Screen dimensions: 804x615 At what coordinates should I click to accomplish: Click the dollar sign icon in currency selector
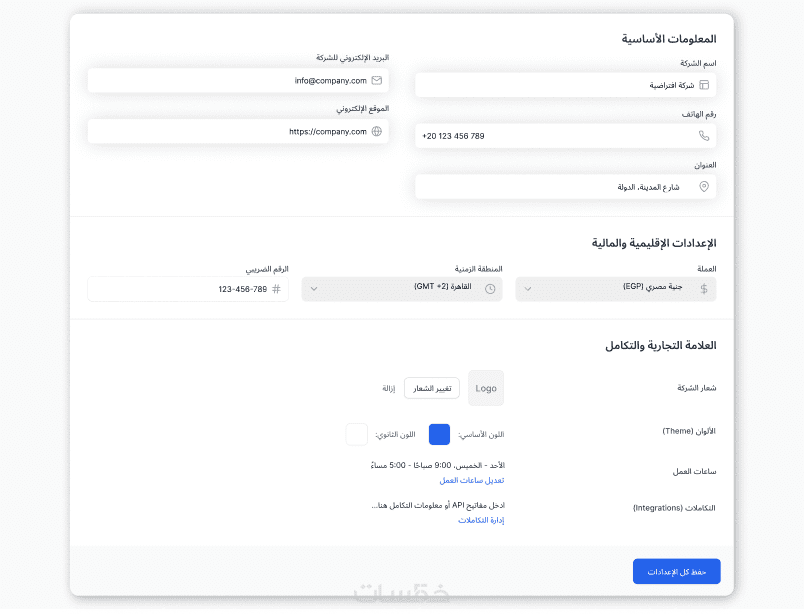coord(704,289)
